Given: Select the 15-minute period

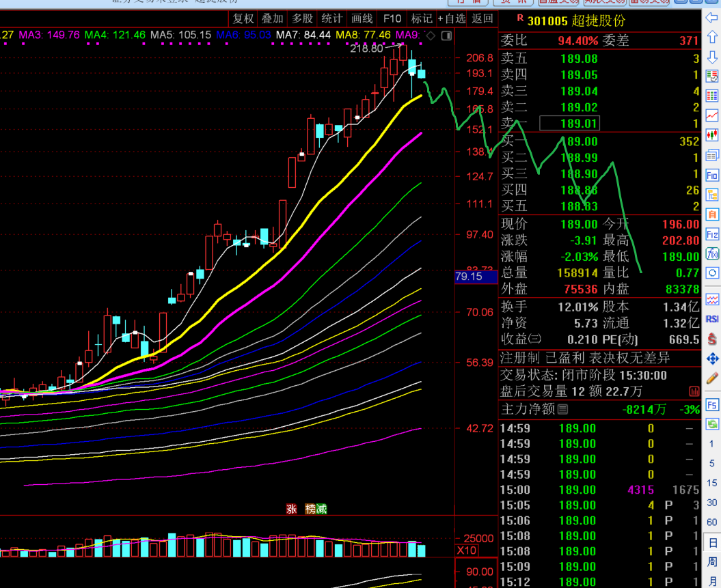Looking at the screenshot, I should (x=711, y=483).
